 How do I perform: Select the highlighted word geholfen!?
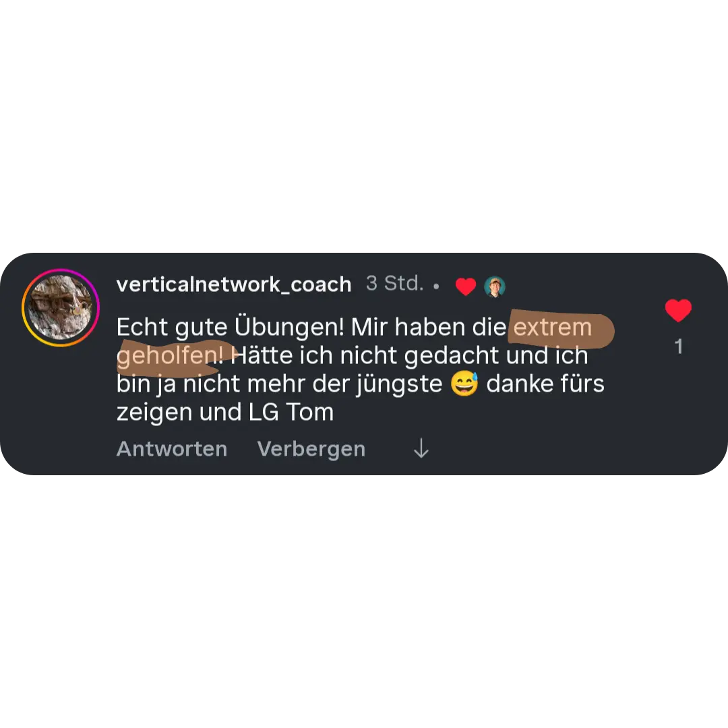point(170,356)
